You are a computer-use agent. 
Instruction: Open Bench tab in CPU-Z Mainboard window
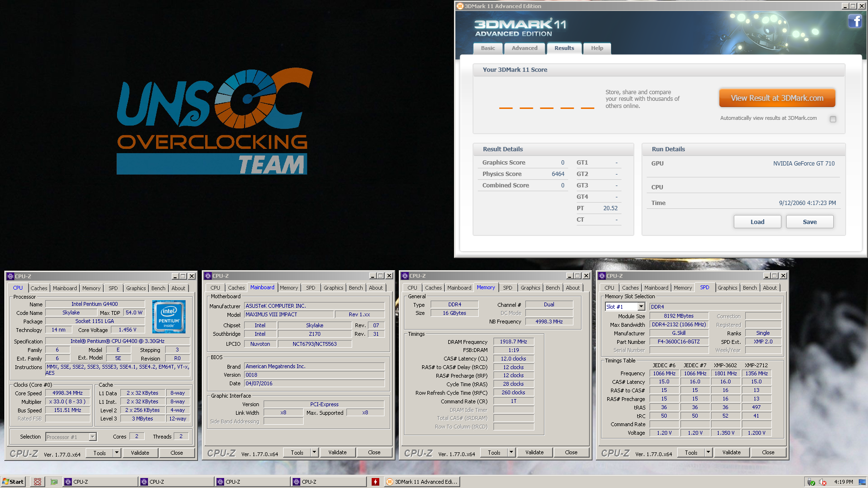(356, 288)
